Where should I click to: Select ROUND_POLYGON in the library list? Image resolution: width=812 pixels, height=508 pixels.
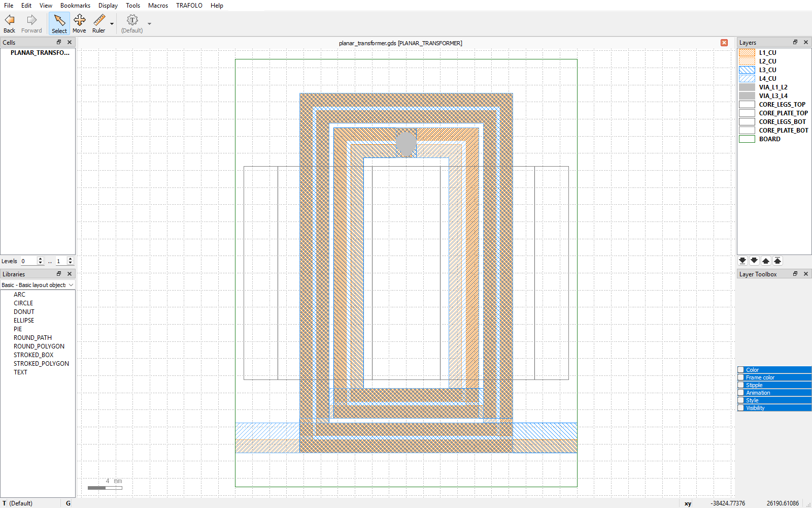pyautogui.click(x=39, y=346)
